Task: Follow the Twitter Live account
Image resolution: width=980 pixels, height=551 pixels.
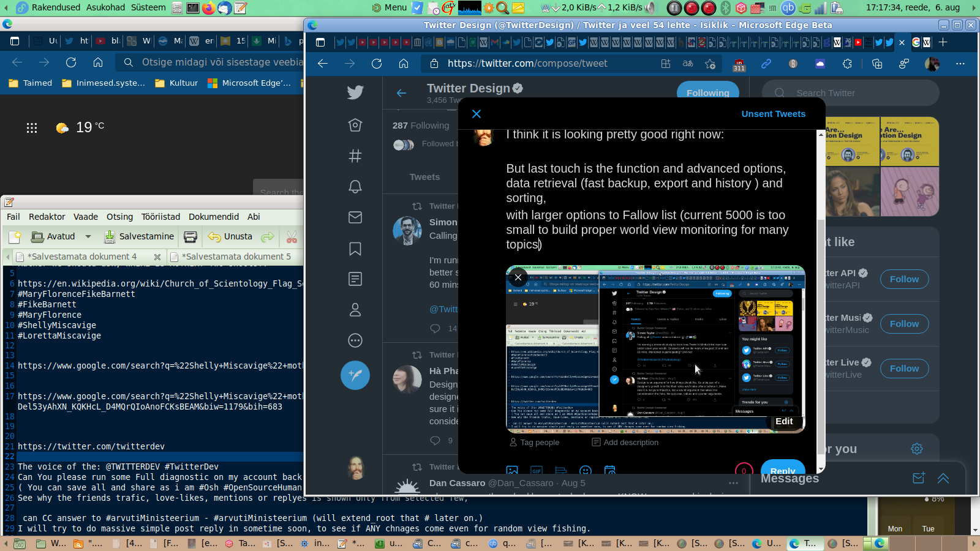Action: coord(905,369)
